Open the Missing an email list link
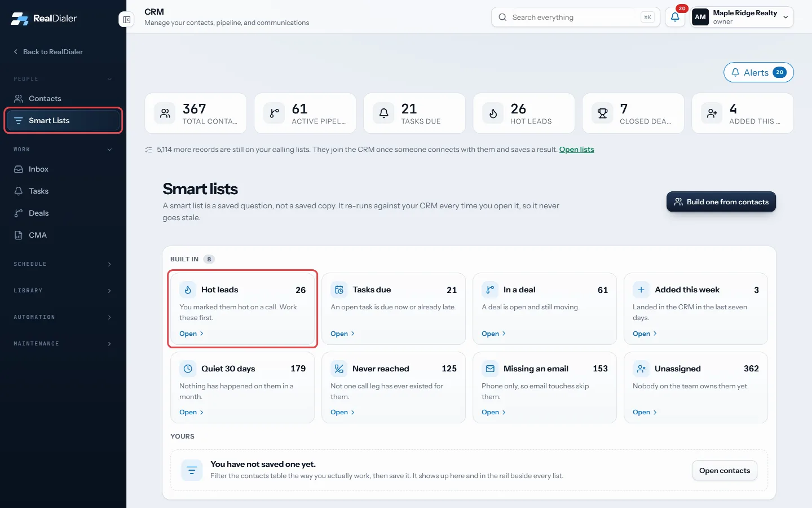This screenshot has height=508, width=812. pos(493,413)
